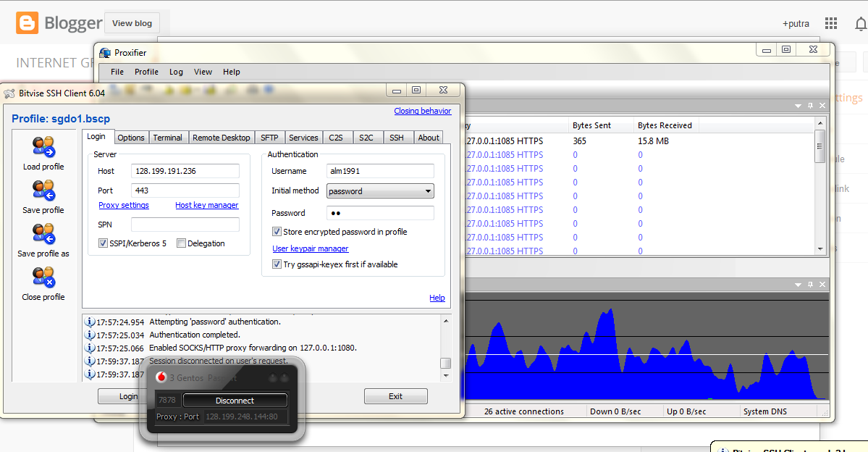Switch to the SFTP tab
This screenshot has width=868, height=452.
tap(269, 138)
